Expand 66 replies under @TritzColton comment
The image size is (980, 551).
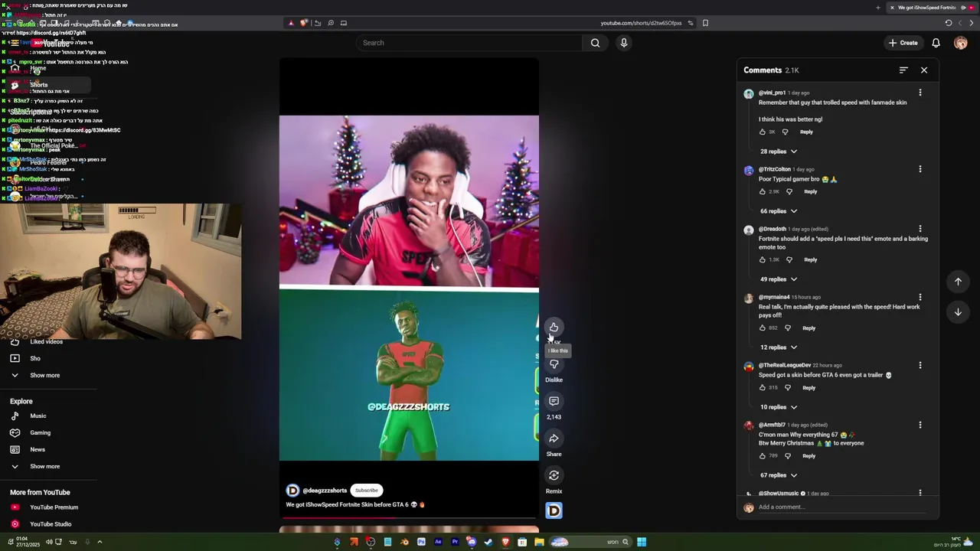pos(779,211)
